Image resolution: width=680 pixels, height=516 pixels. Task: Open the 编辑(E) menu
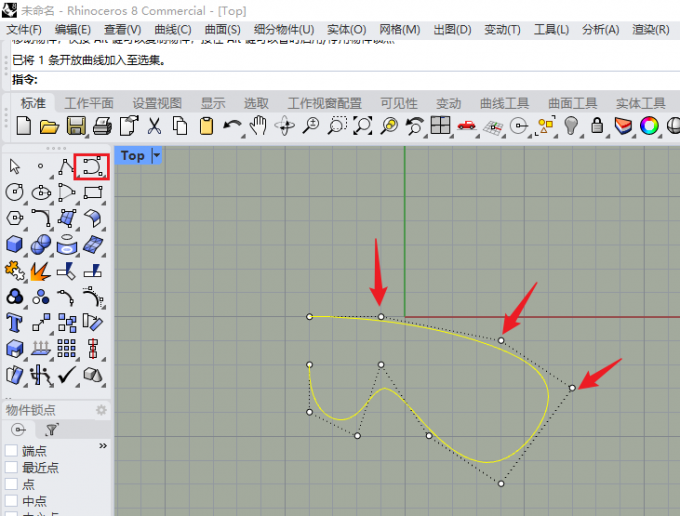pyautogui.click(x=72, y=29)
